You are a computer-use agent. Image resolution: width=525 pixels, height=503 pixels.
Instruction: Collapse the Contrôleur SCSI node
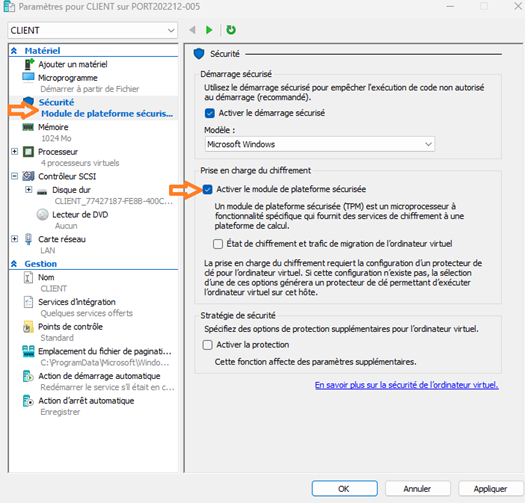[x=14, y=176]
